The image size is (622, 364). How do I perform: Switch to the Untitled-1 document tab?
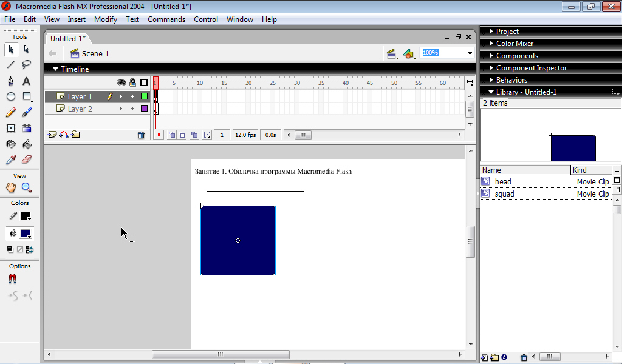click(68, 38)
